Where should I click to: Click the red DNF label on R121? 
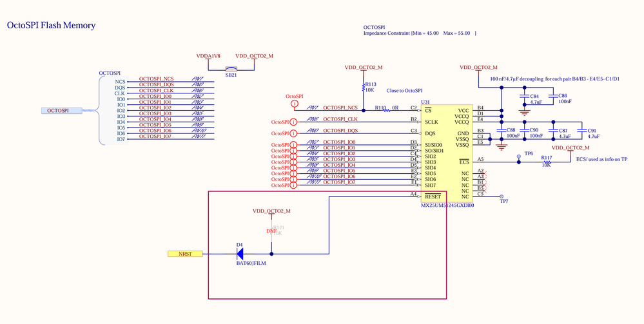click(271, 231)
